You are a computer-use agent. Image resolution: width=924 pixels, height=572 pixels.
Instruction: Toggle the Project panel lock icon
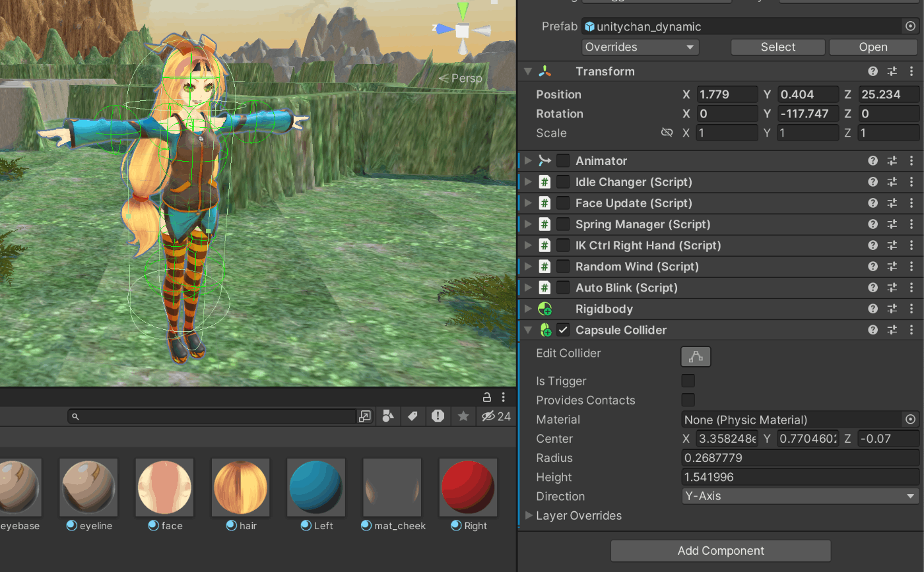tap(487, 397)
